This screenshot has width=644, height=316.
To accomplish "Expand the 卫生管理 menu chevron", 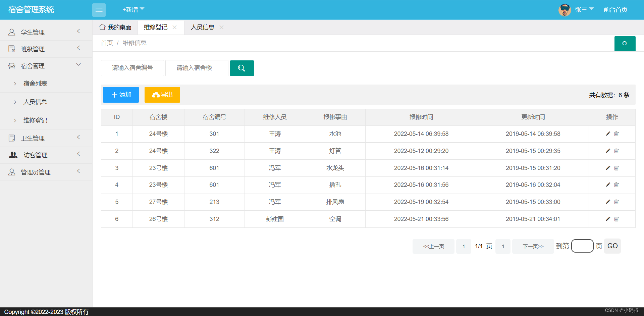I will tap(79, 137).
